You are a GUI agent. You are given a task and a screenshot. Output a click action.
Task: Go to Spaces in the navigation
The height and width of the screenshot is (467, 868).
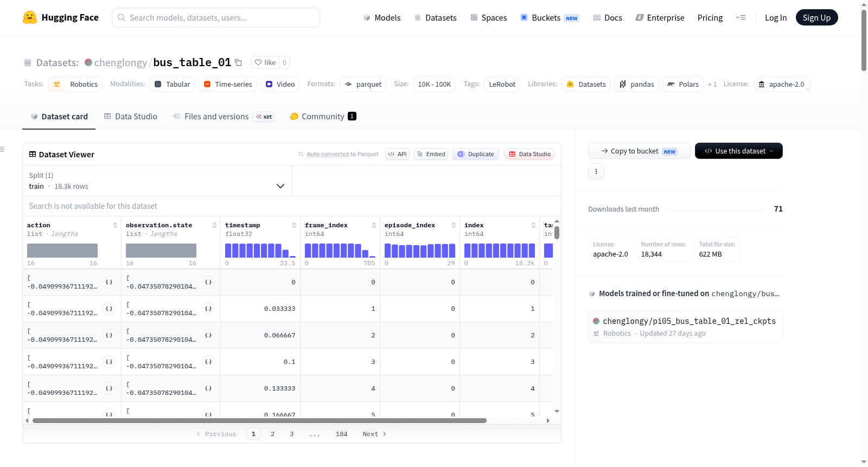[489, 17]
